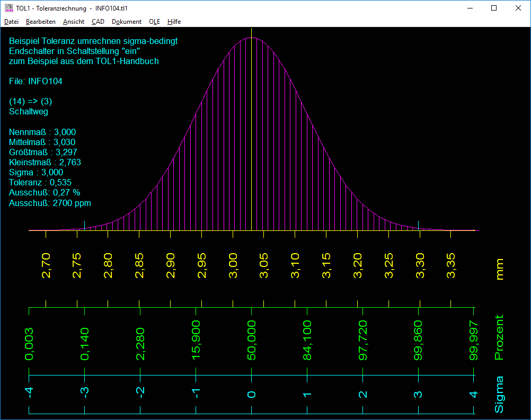Select the Toleranz : 0,535 text line
This screenshot has height=420, width=531.
[x=40, y=183]
